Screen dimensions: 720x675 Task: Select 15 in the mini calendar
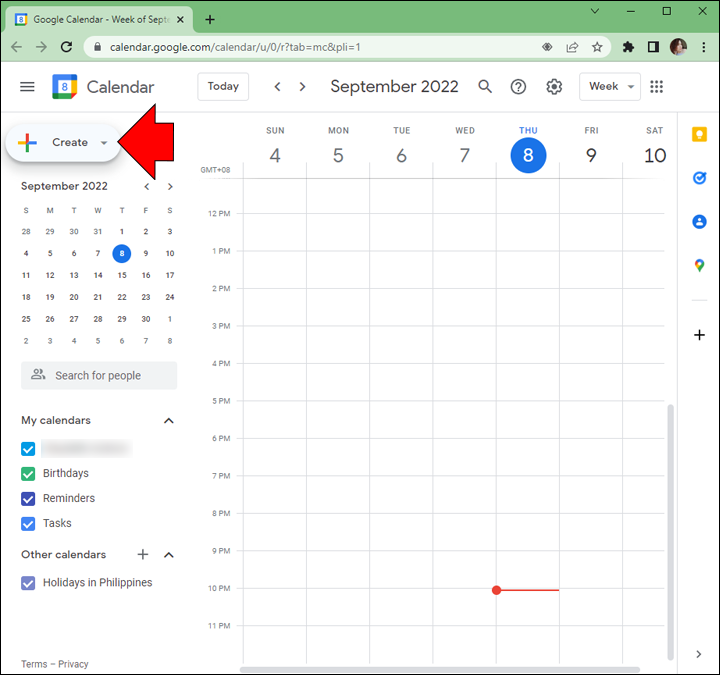click(122, 275)
